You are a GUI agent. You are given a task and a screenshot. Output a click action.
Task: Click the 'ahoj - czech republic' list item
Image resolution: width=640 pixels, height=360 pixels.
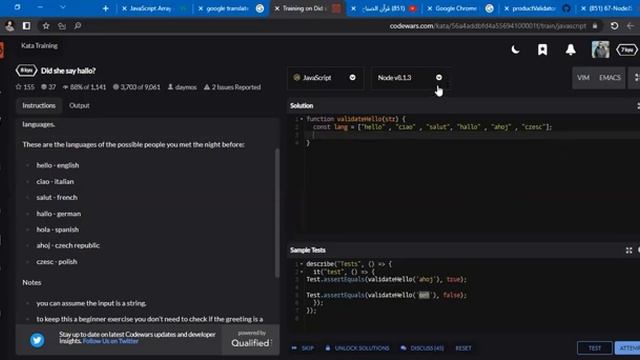click(68, 245)
